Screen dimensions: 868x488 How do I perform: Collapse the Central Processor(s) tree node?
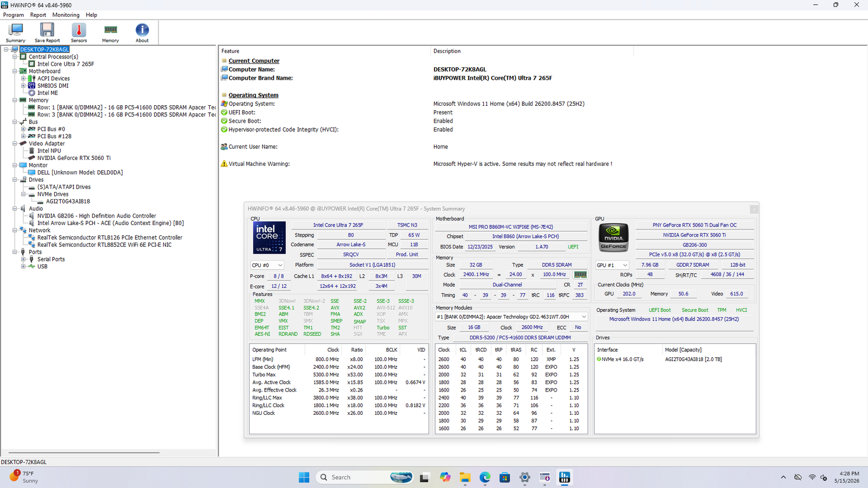click(15, 56)
